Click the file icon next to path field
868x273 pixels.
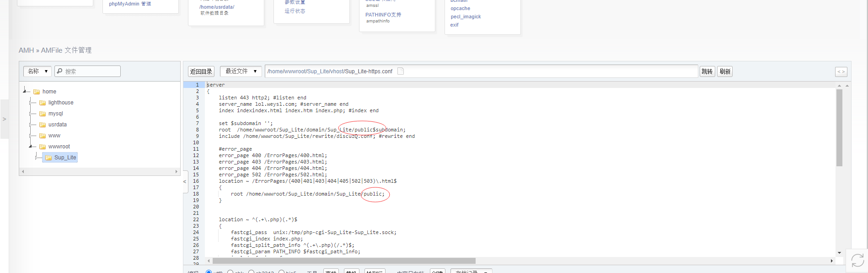pos(401,71)
